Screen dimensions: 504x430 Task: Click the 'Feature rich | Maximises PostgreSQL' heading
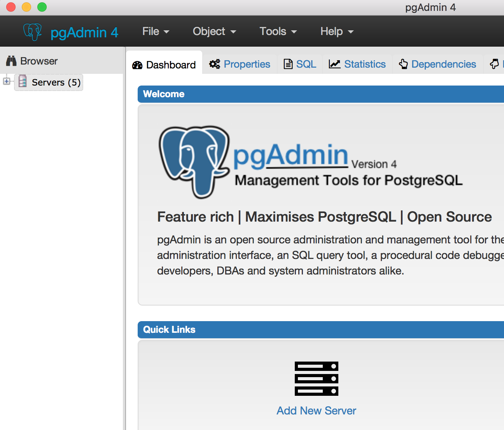pyautogui.click(x=324, y=217)
